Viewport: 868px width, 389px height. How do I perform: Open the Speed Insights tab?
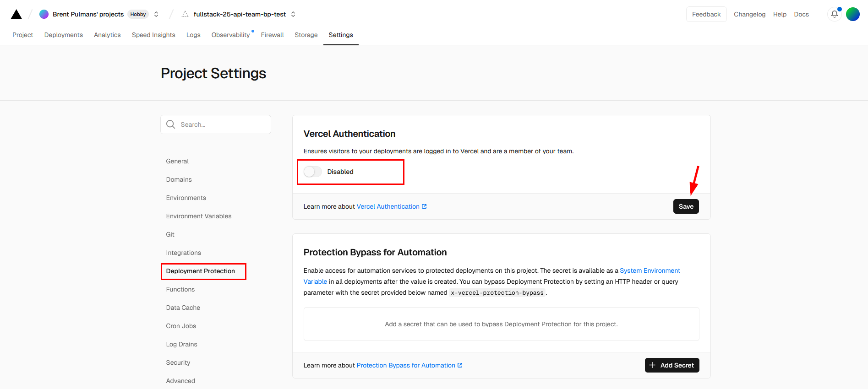coord(153,35)
